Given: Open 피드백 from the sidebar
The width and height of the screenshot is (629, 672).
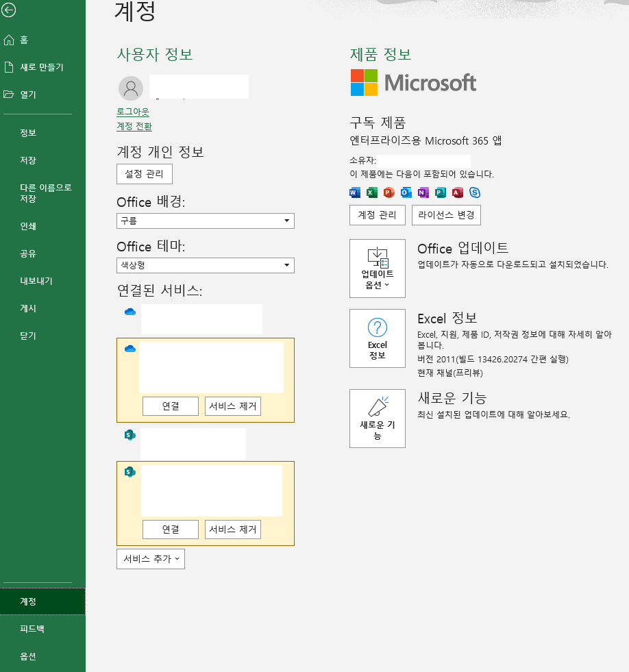Looking at the screenshot, I should click(x=43, y=629).
